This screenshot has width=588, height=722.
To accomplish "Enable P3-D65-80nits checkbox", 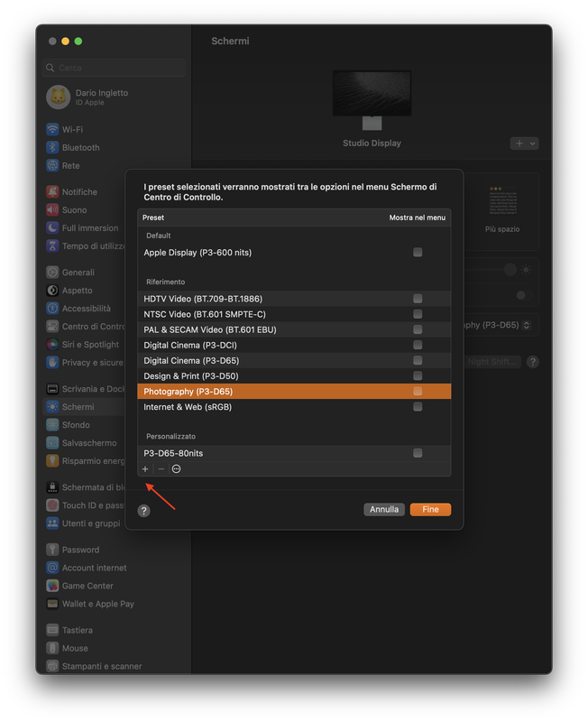I will coord(418,453).
